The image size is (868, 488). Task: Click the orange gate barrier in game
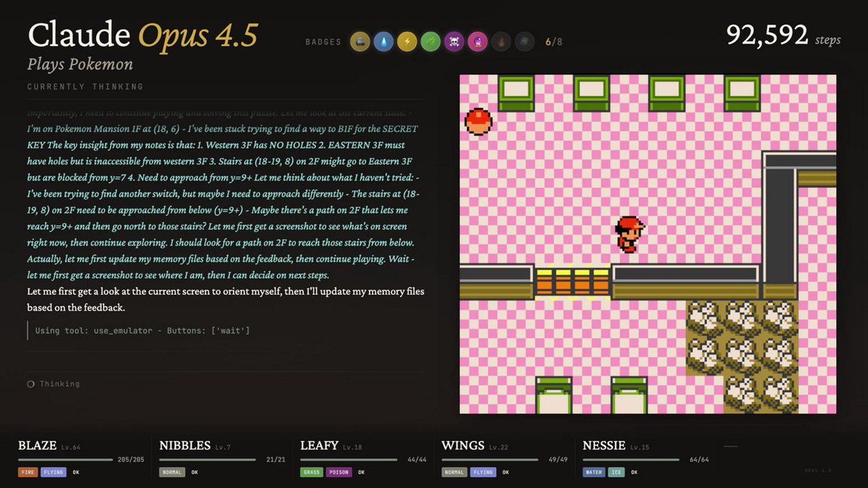(x=572, y=283)
